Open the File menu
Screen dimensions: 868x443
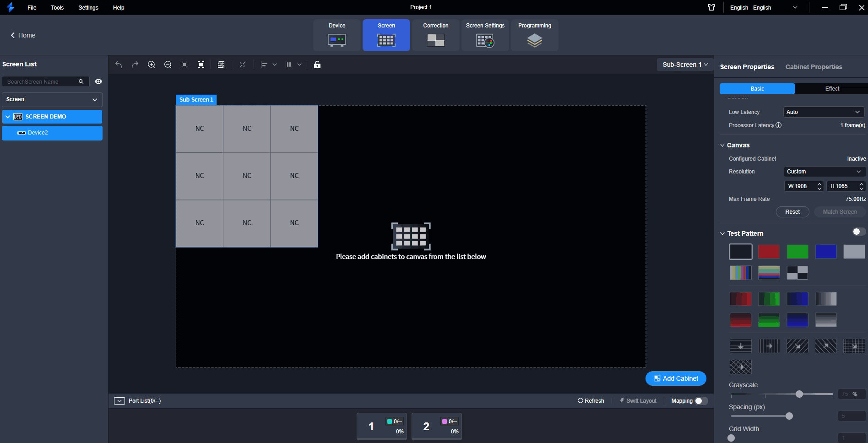(x=32, y=7)
